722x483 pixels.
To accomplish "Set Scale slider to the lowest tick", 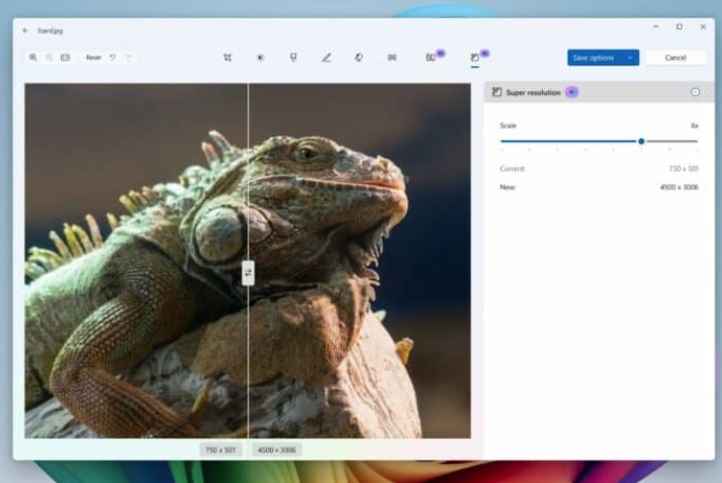I will [x=501, y=141].
